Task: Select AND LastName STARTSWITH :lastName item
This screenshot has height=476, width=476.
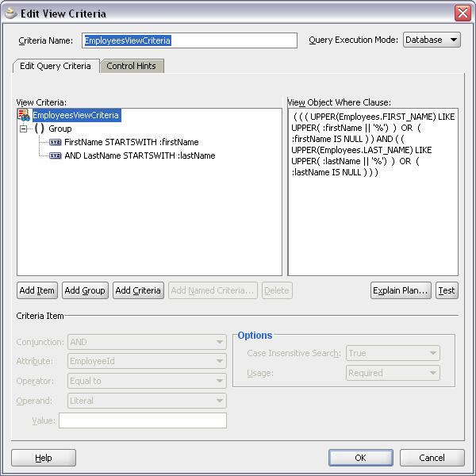Action: pos(140,155)
